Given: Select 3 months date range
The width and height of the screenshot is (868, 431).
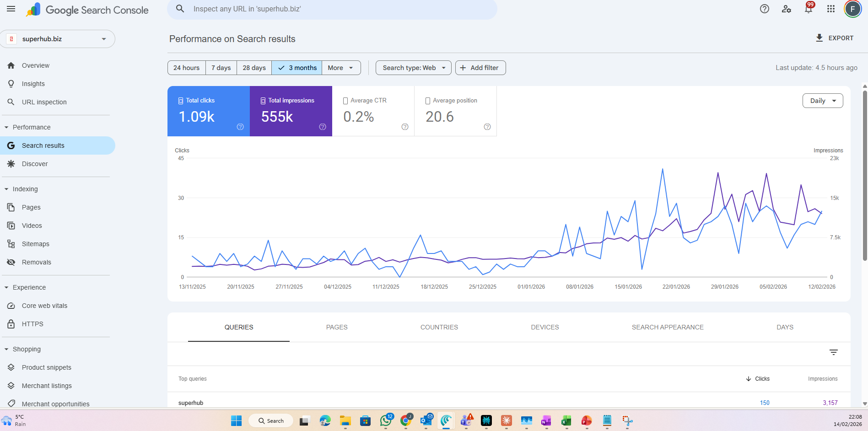Looking at the screenshot, I should click(297, 68).
